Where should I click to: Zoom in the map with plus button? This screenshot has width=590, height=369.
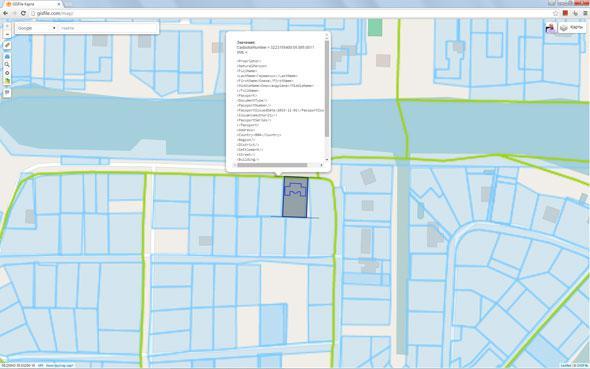7,26
